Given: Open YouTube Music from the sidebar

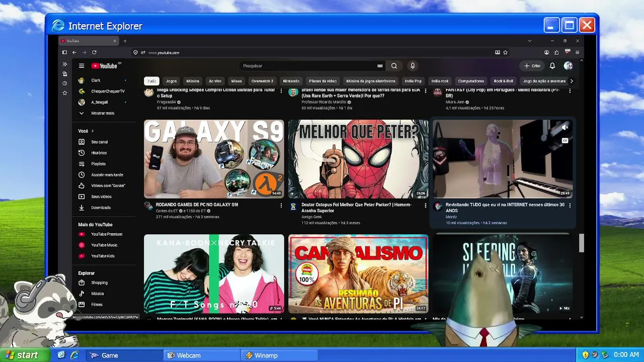Looking at the screenshot, I should [x=104, y=245].
